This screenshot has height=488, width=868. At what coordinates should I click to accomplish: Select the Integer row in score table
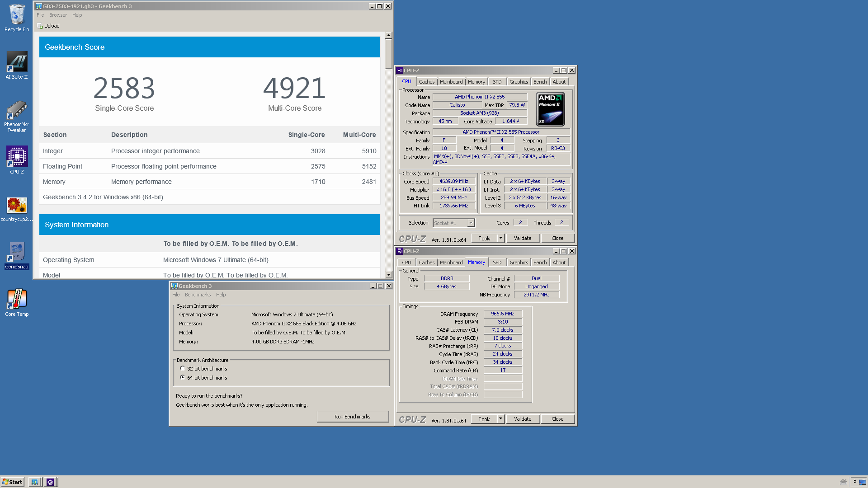[x=209, y=151]
